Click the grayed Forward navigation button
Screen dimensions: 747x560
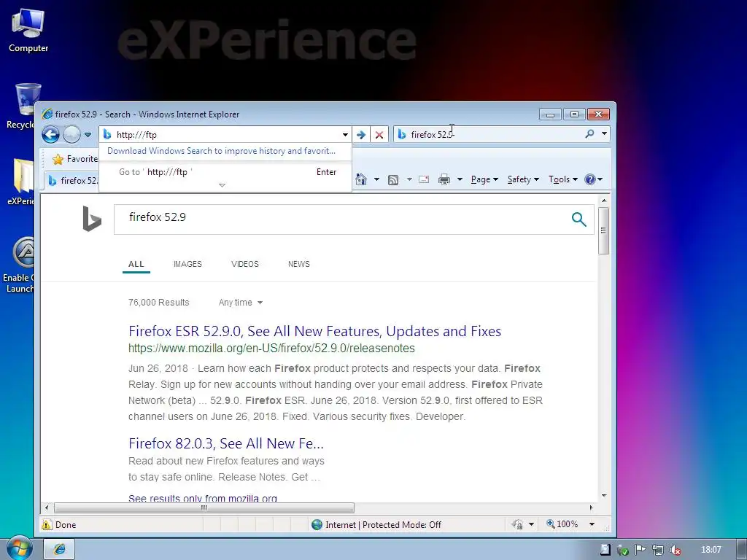(72, 134)
